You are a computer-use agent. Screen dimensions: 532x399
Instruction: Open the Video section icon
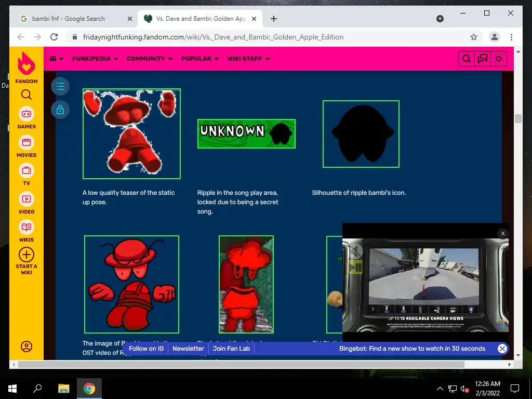pyautogui.click(x=26, y=199)
